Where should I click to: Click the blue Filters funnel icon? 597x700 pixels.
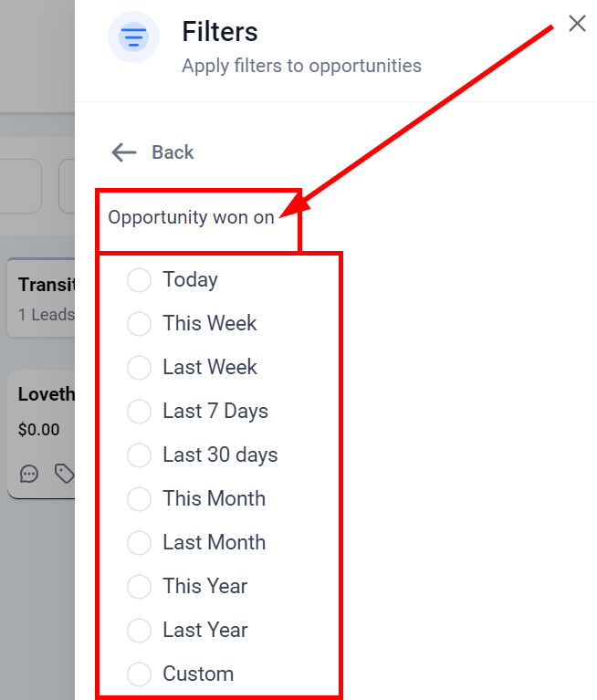coord(134,37)
